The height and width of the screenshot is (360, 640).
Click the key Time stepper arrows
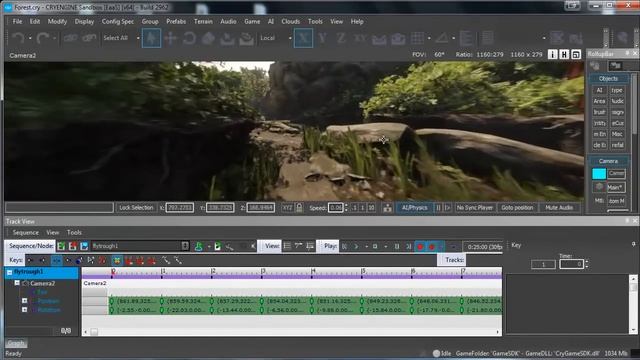(x=587, y=264)
